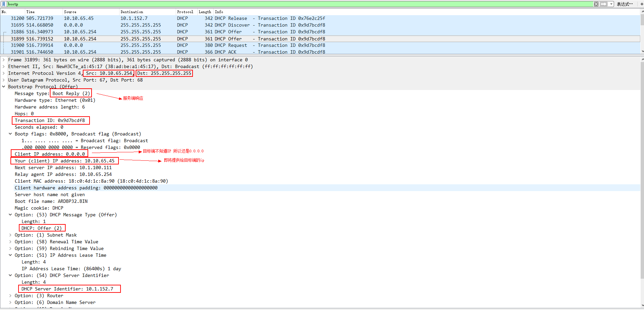The image size is (644, 310).
Task: Expand Option (6) Domain Name Server
Action: pyautogui.click(x=10, y=303)
